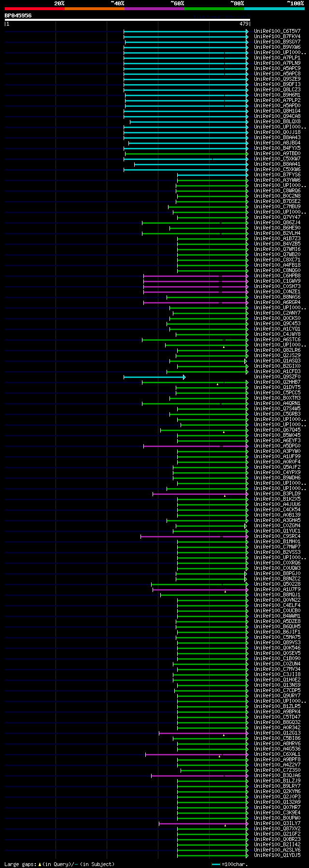Select the UniRef100_Q0K546 label
Screen dimensions: 309x868
pyautogui.click(x=277, y=648)
